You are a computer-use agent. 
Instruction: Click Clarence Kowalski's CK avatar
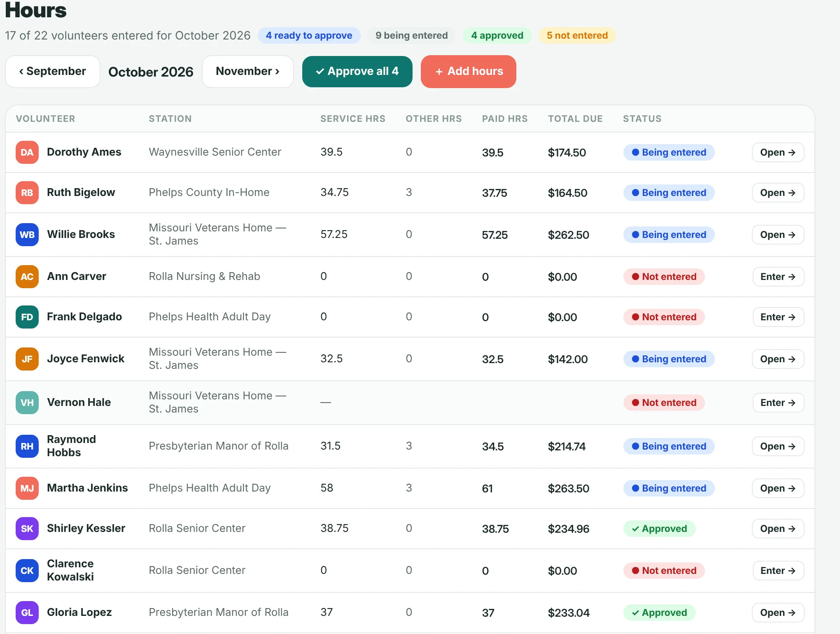pos(27,571)
